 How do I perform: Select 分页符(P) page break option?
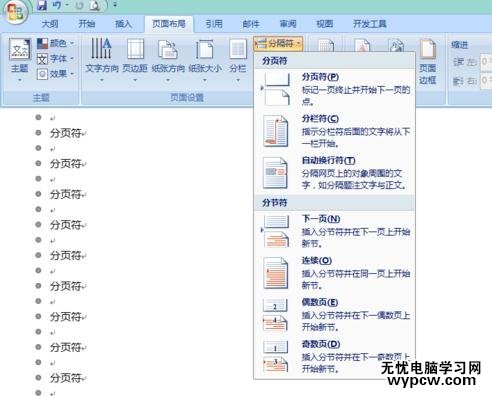click(334, 89)
